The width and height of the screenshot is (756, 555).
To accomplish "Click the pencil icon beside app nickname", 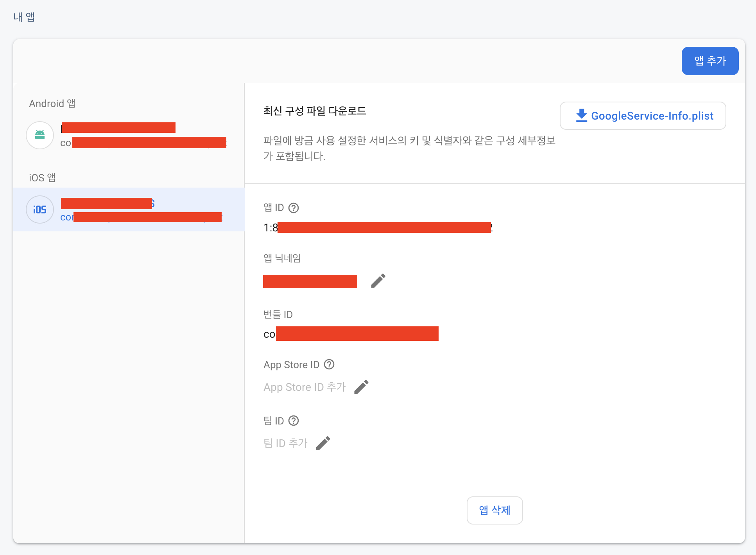I will tap(378, 281).
